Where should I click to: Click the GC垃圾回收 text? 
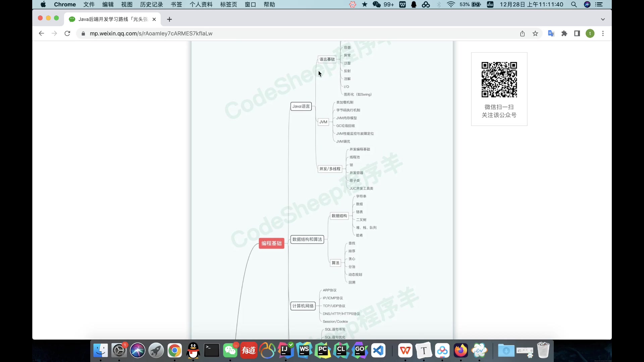(345, 126)
